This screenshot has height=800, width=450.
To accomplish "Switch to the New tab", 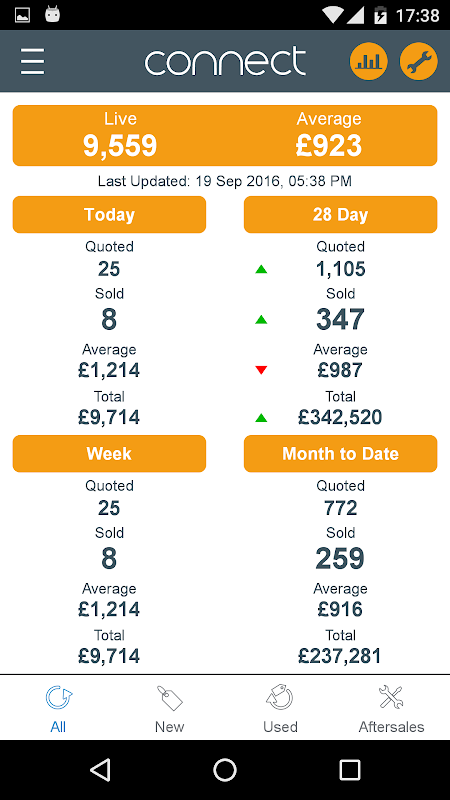I will [169, 710].
